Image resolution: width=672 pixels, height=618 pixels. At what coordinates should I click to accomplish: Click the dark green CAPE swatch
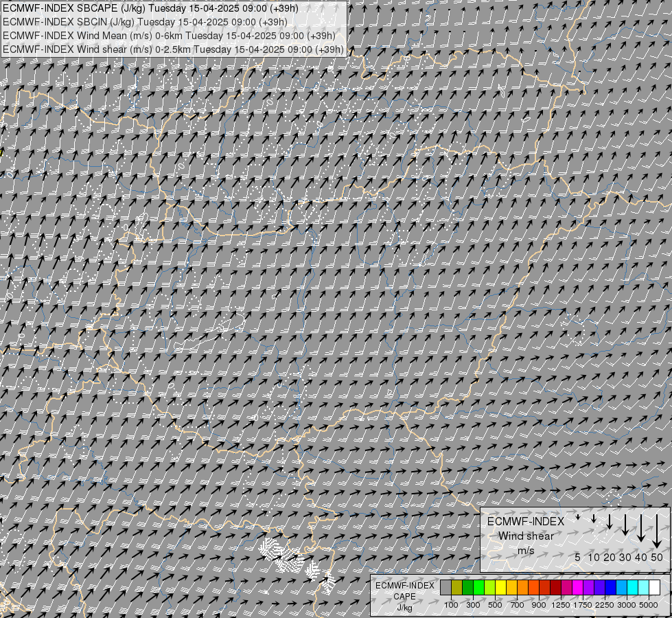click(467, 588)
